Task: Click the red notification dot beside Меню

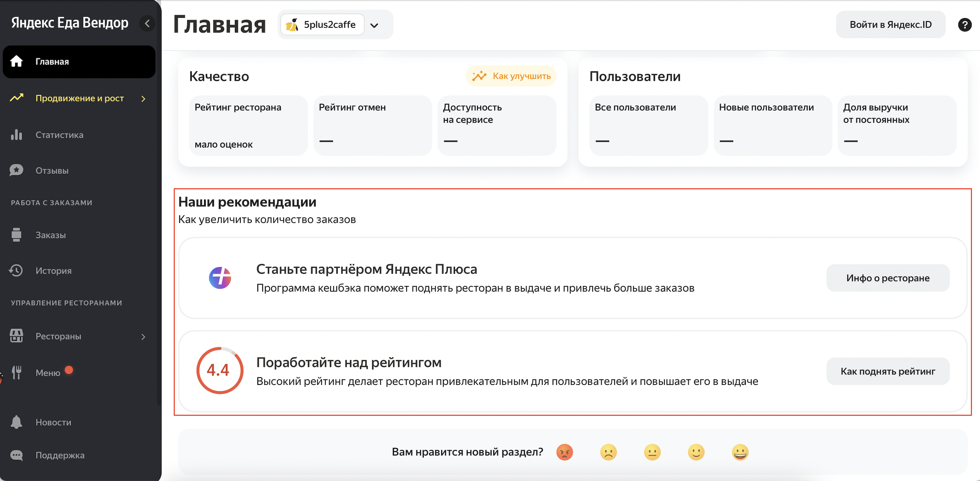Action: [x=69, y=370]
